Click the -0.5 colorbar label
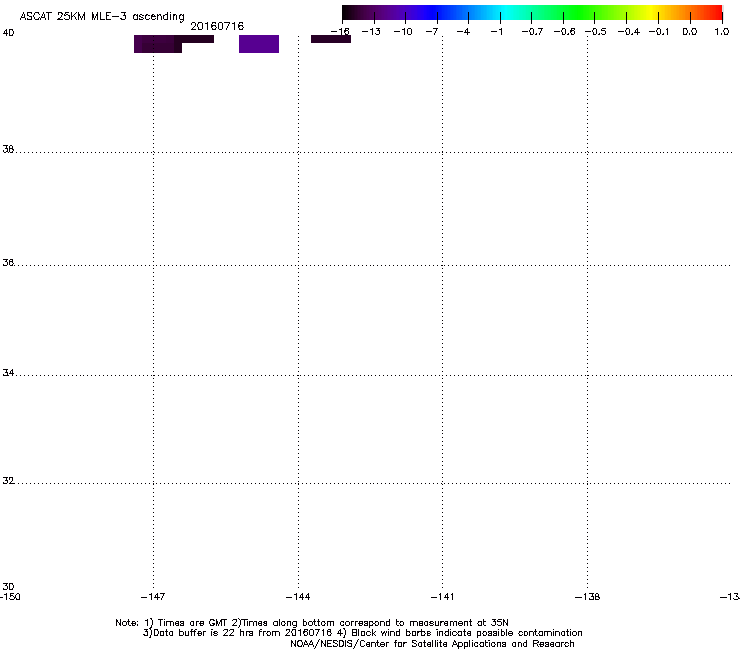The width and height of the screenshot is (740, 650). pos(596,32)
